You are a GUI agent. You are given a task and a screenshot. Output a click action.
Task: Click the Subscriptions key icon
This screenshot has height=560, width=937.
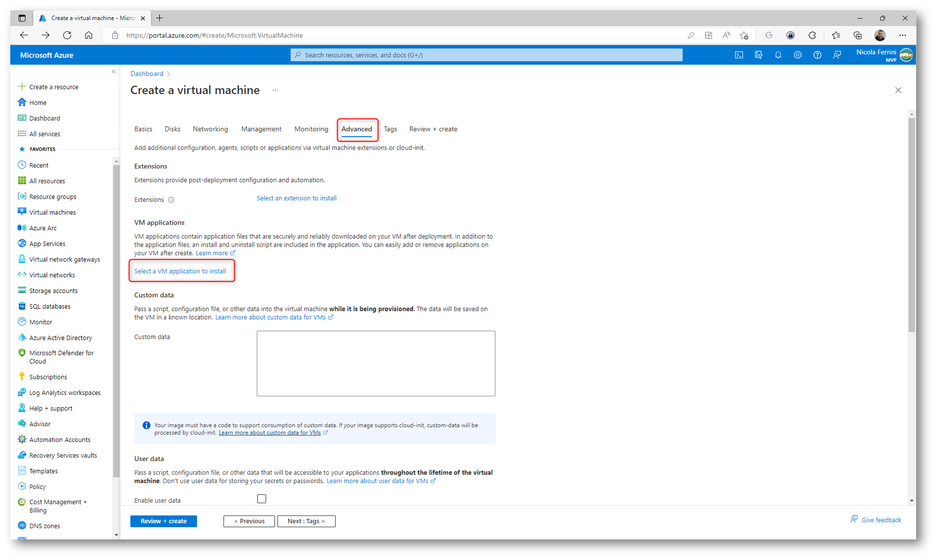point(22,376)
